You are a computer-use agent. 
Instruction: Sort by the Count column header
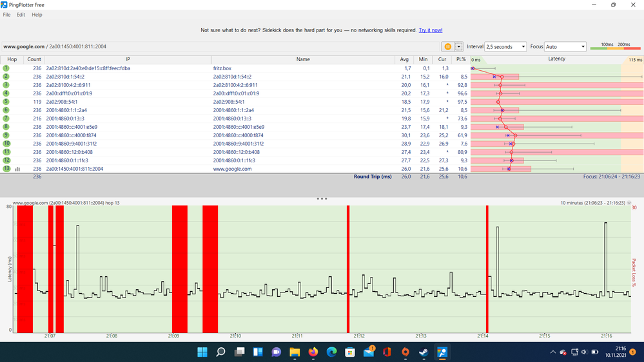coord(34,59)
